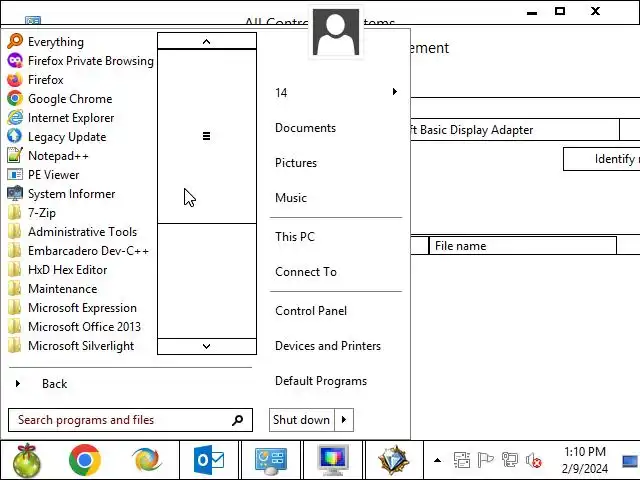Screen dimensions: 640x480
Task: Click the task manager tray icon
Action: coord(462,460)
